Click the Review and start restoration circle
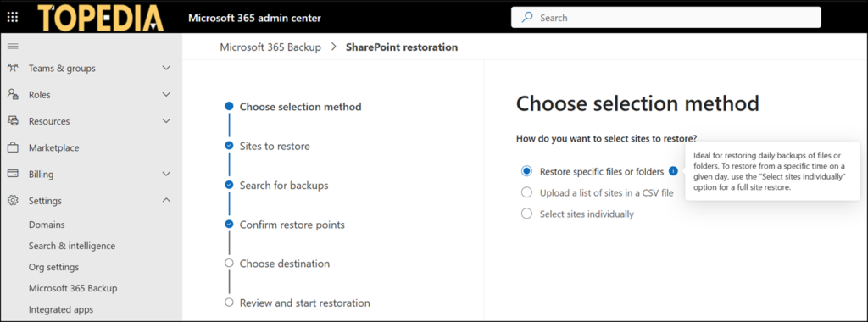The width and height of the screenshot is (868, 322). 229,303
